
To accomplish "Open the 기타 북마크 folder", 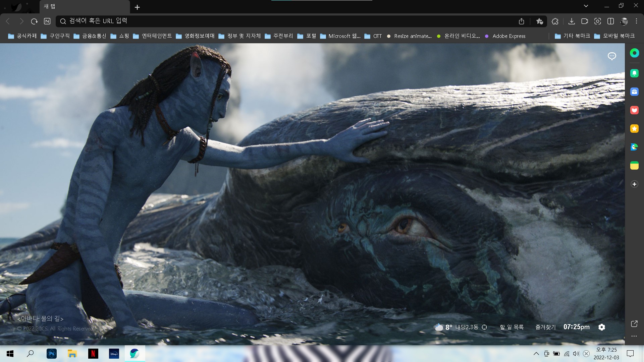I will click(x=573, y=36).
